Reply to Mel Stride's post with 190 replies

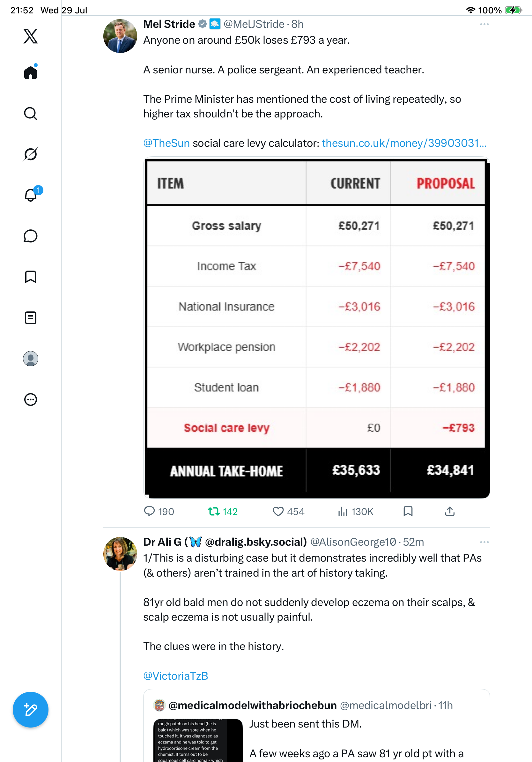(x=159, y=512)
